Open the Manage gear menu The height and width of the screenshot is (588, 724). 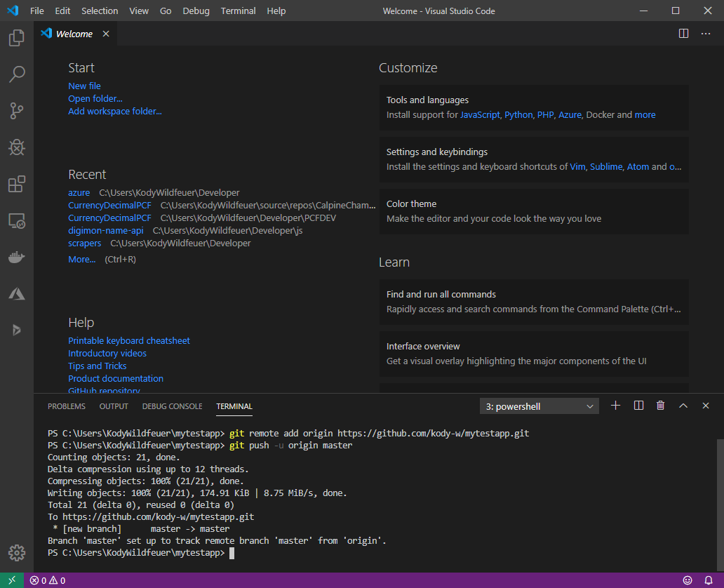(16, 553)
